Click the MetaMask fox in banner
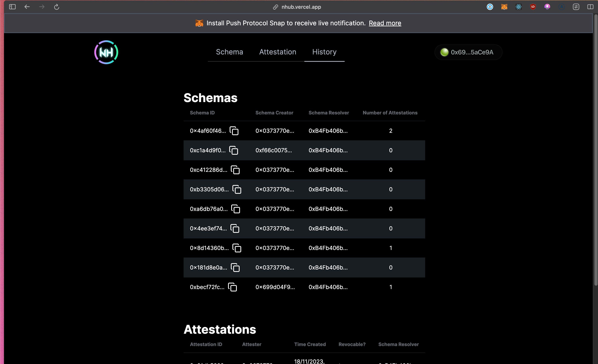 pyautogui.click(x=199, y=23)
